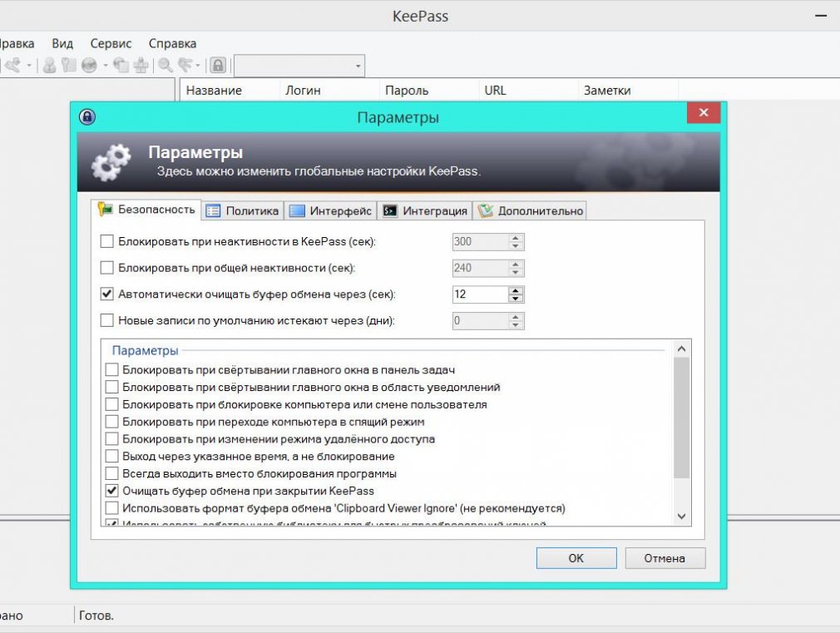Switch to the Безопасность tab
Viewport: 840px width, 633px height.
146,210
